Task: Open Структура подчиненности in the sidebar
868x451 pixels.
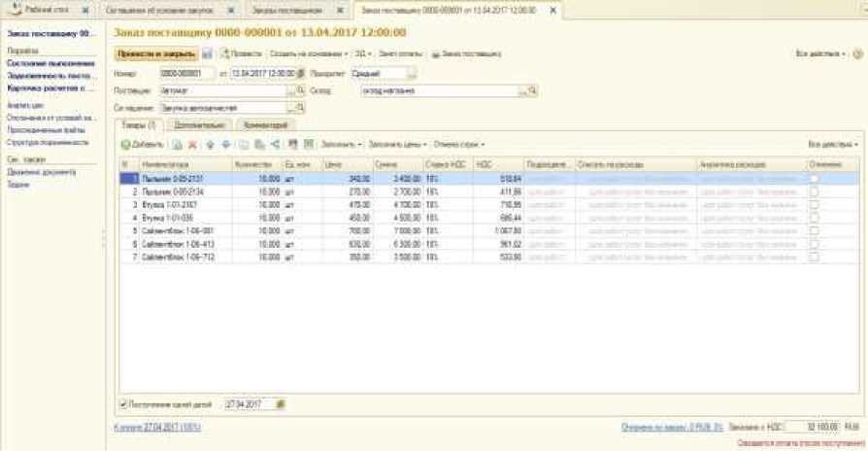Action: tap(48, 142)
